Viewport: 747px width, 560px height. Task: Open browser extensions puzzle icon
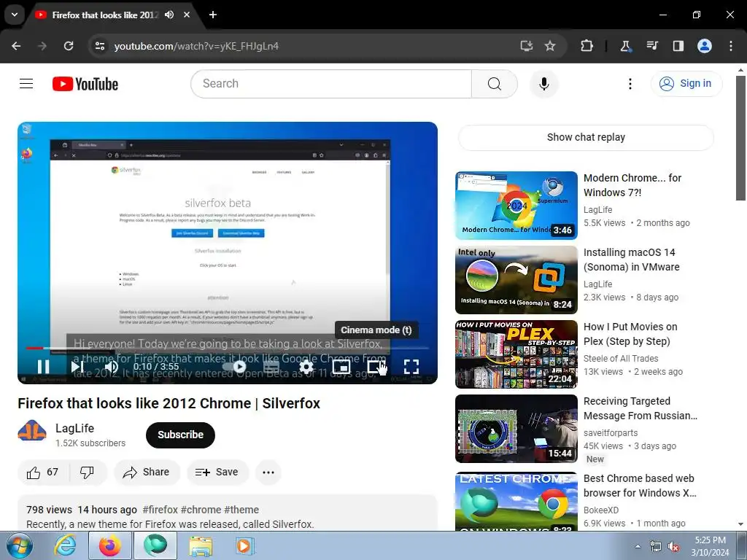587,46
